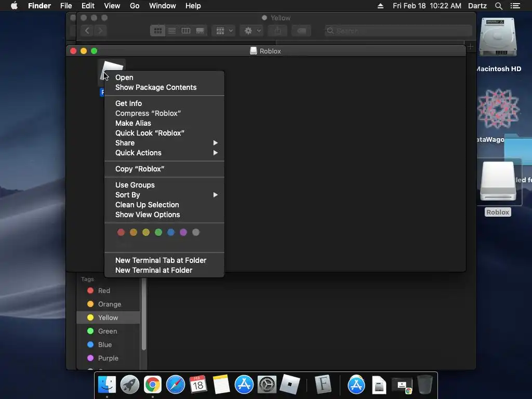Screen dimensions: 532x399
Task: Select Blue tag in sidebar
Action: (x=108, y=345)
